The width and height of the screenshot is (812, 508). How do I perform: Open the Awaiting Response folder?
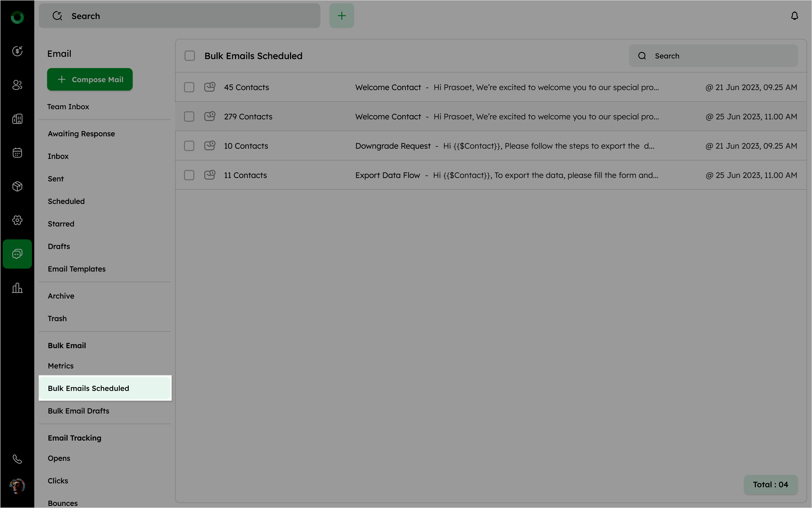tap(81, 134)
